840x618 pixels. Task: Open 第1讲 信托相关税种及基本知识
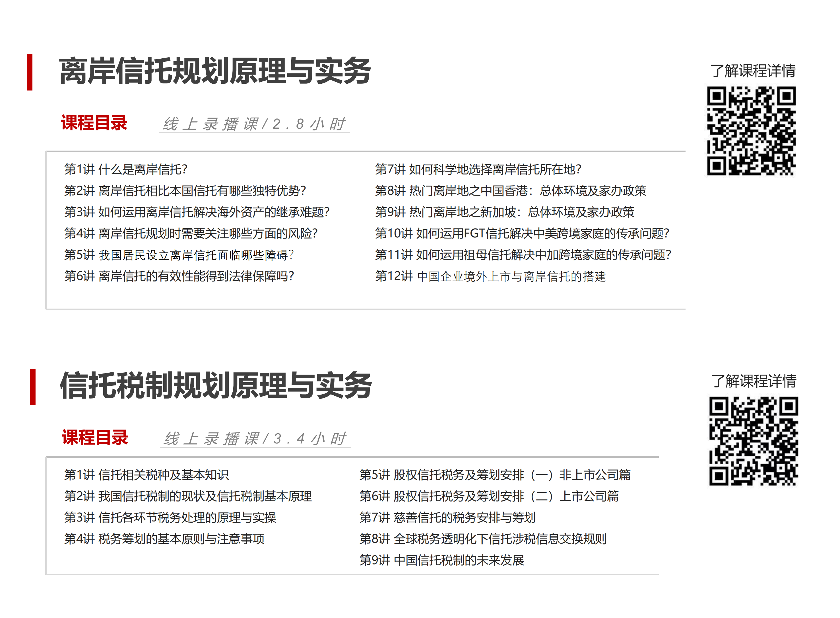(x=146, y=475)
